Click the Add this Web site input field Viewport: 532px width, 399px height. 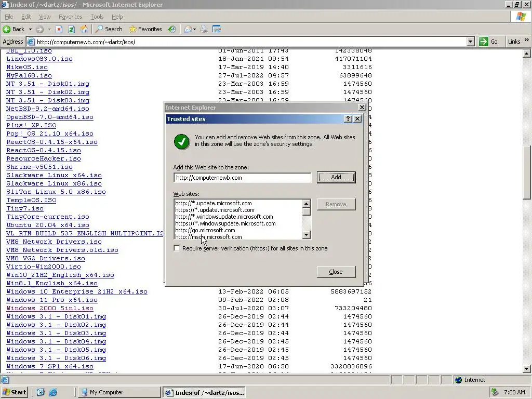(242, 178)
